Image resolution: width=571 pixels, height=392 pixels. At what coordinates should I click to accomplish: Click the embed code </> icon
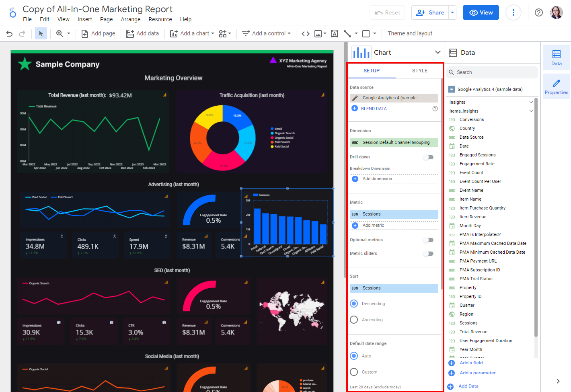[x=305, y=33]
